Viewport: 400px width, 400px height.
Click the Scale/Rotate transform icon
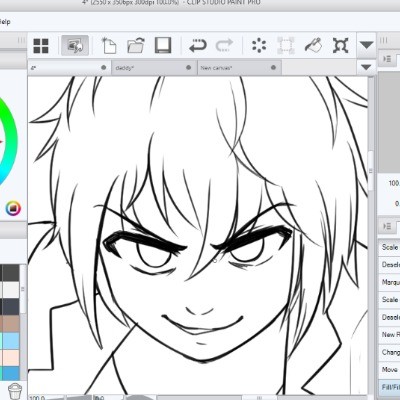341,45
